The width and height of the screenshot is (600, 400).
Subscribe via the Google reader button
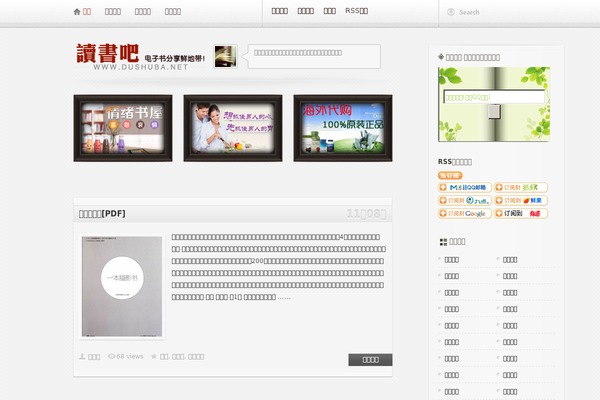click(x=465, y=214)
